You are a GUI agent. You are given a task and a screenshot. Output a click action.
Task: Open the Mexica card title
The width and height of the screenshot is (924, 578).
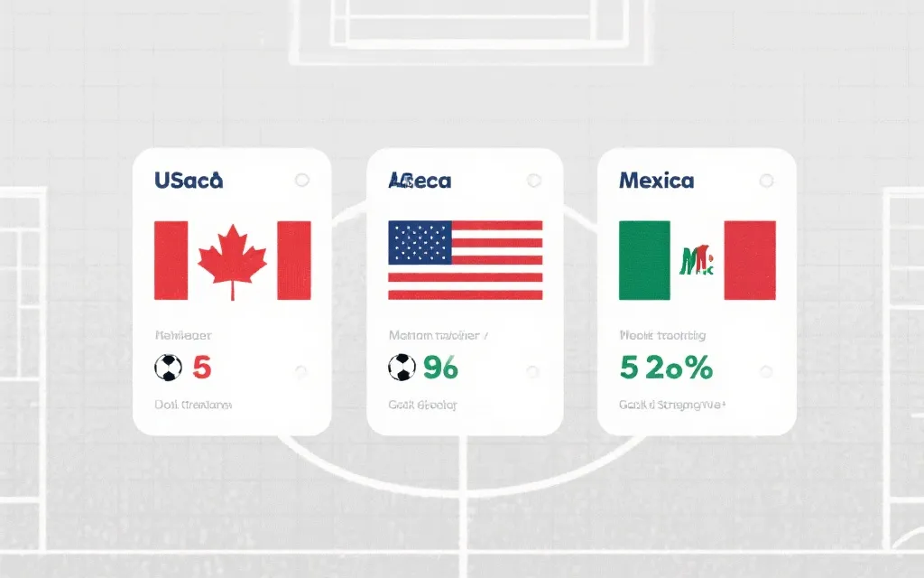(656, 181)
